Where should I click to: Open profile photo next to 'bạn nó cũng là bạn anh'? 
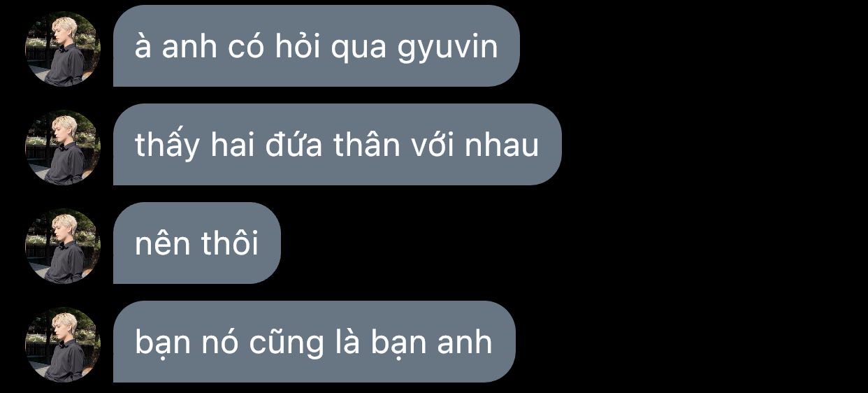[63, 345]
